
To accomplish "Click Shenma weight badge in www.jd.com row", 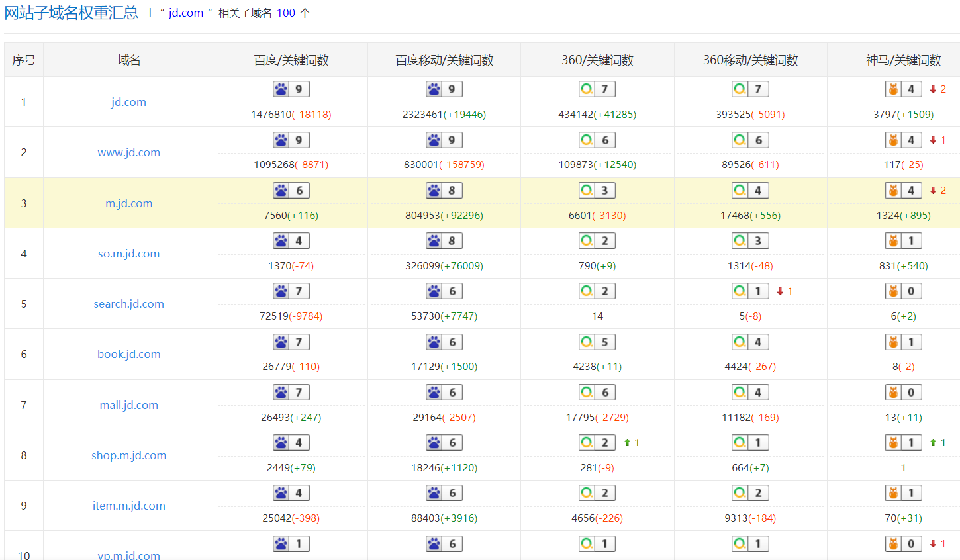I will [904, 140].
